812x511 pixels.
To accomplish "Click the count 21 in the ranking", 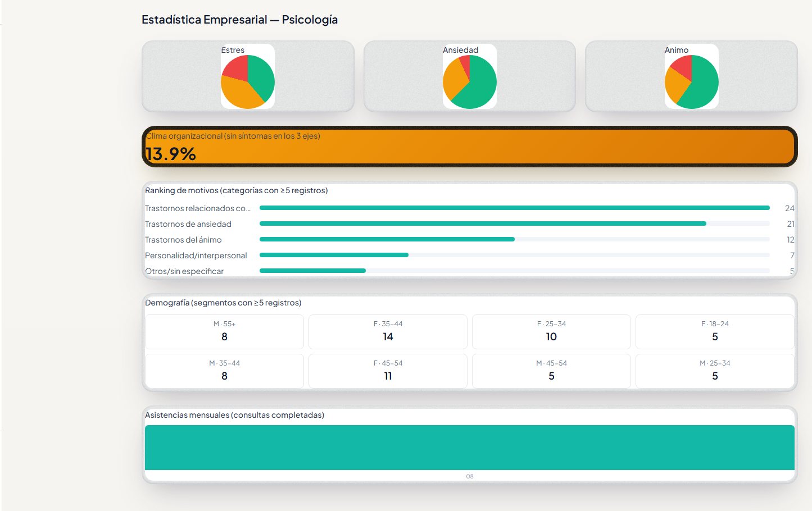I will tap(791, 224).
